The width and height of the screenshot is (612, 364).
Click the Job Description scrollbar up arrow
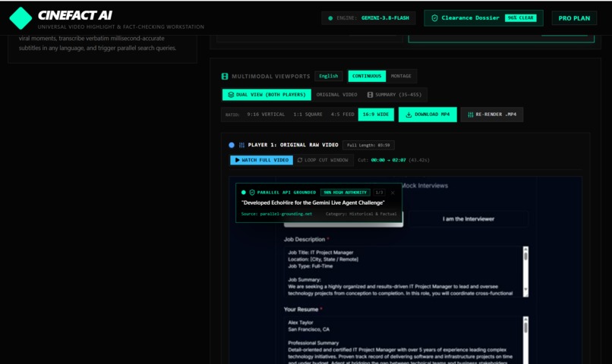point(525,249)
